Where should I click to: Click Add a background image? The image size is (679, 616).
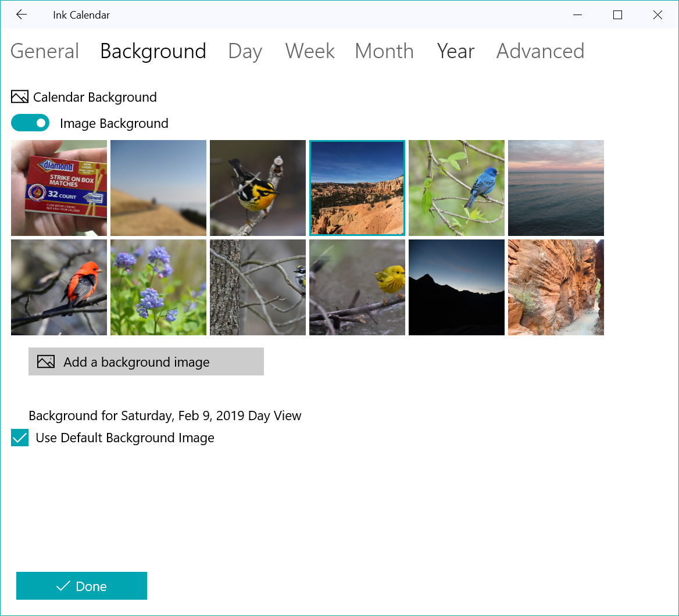tap(146, 361)
